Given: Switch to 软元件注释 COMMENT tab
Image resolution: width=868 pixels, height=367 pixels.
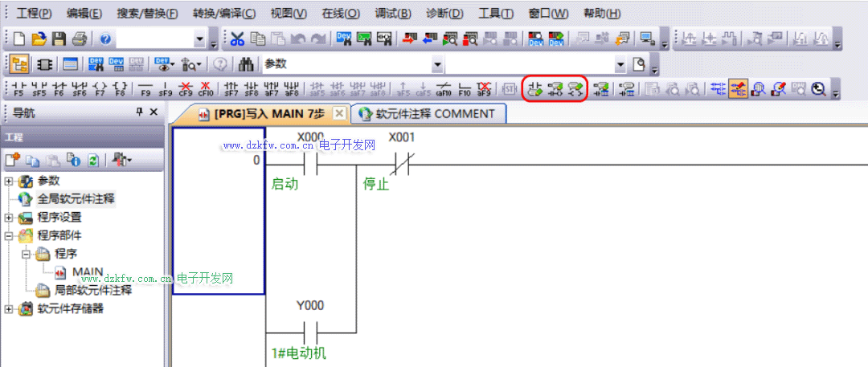Looking at the screenshot, I should (x=427, y=114).
